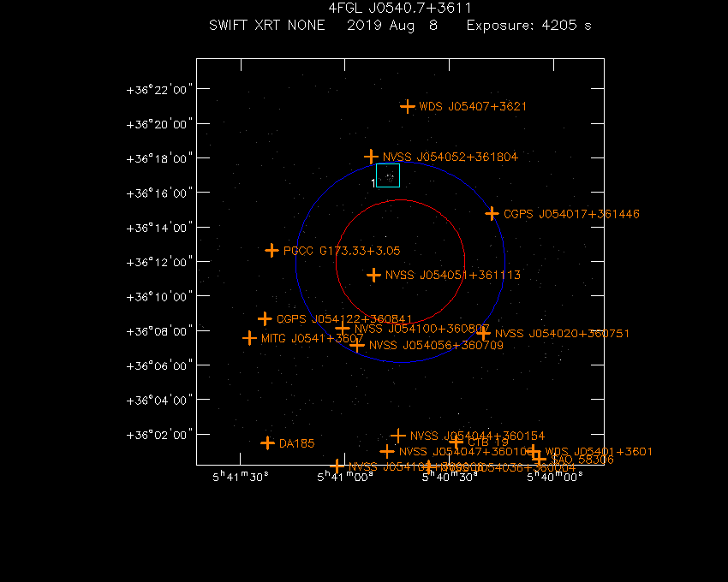
Task: Click the Exposure: 4205 s text
Action: coord(528,26)
